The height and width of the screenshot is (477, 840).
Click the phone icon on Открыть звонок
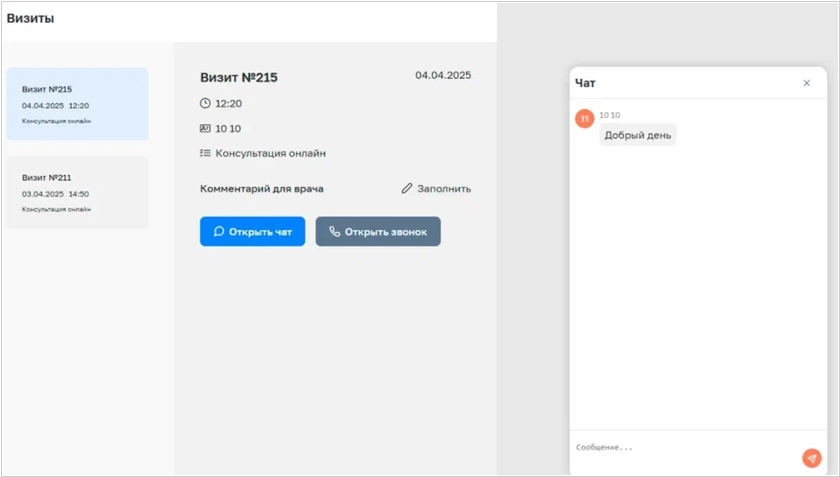click(335, 232)
